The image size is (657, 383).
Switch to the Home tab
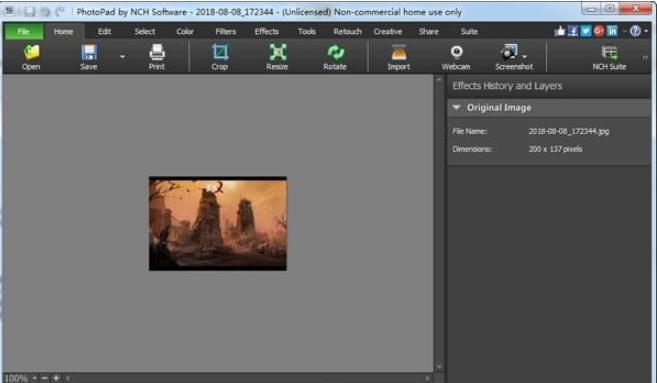[63, 31]
